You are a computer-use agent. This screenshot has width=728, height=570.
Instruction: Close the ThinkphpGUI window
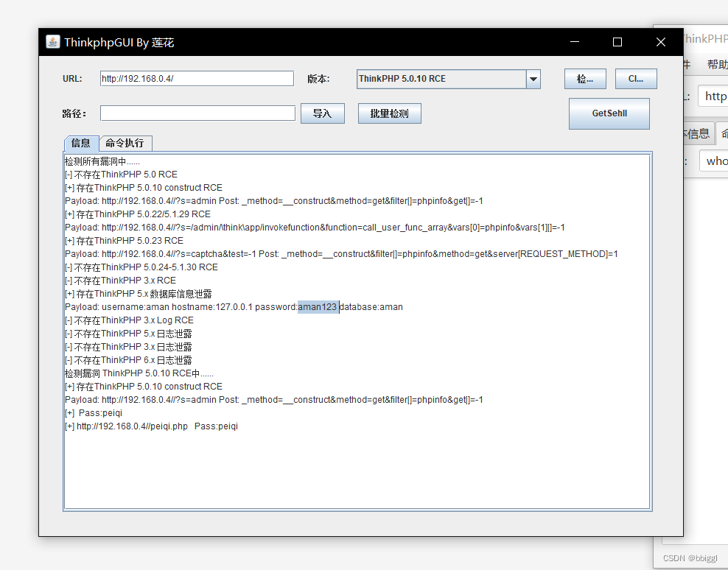661,42
